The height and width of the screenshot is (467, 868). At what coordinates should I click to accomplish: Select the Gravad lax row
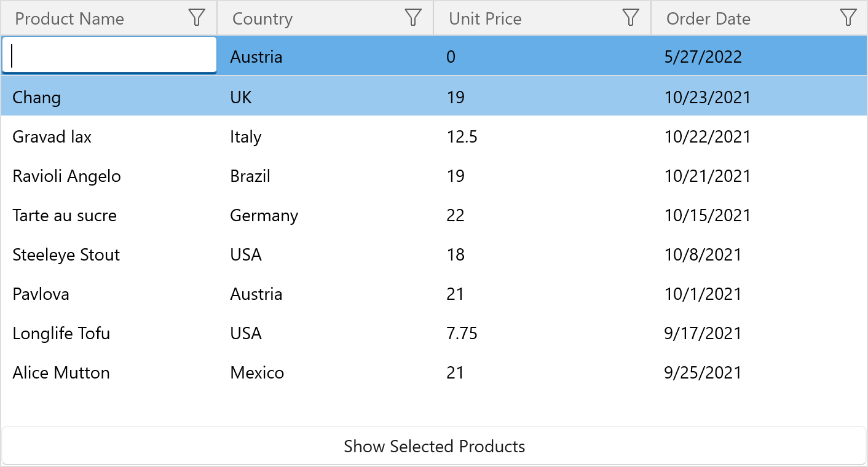tap(52, 136)
